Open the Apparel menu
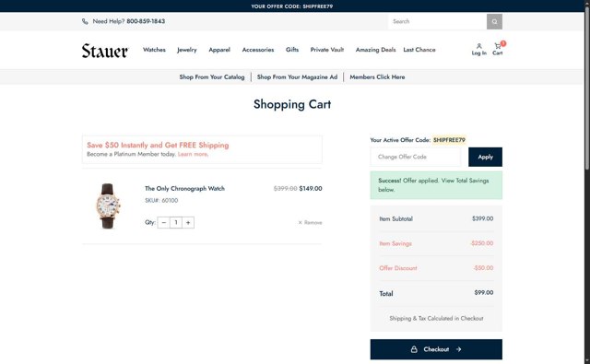The height and width of the screenshot is (364, 590). pos(219,50)
